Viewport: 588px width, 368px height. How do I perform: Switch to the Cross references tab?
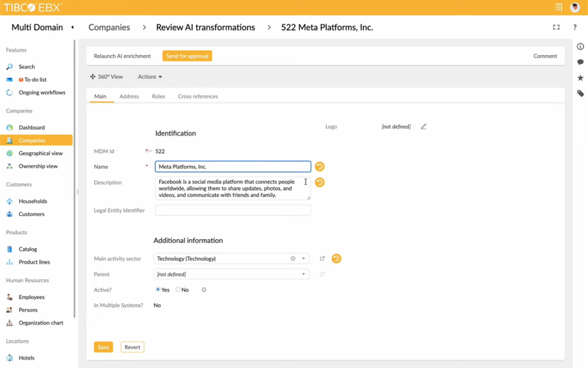pos(198,96)
